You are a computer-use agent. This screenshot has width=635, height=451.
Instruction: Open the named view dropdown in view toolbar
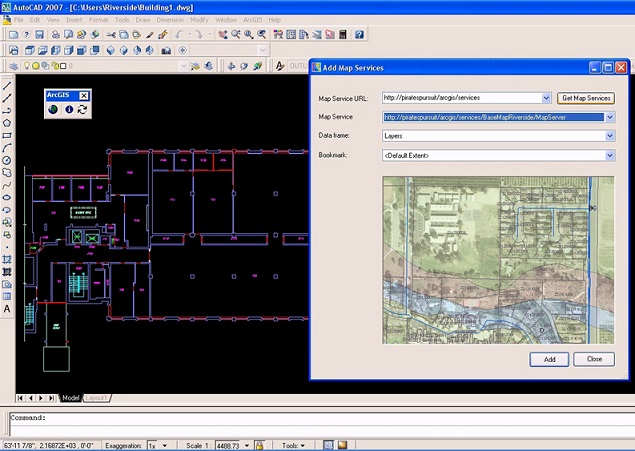(x=262, y=50)
